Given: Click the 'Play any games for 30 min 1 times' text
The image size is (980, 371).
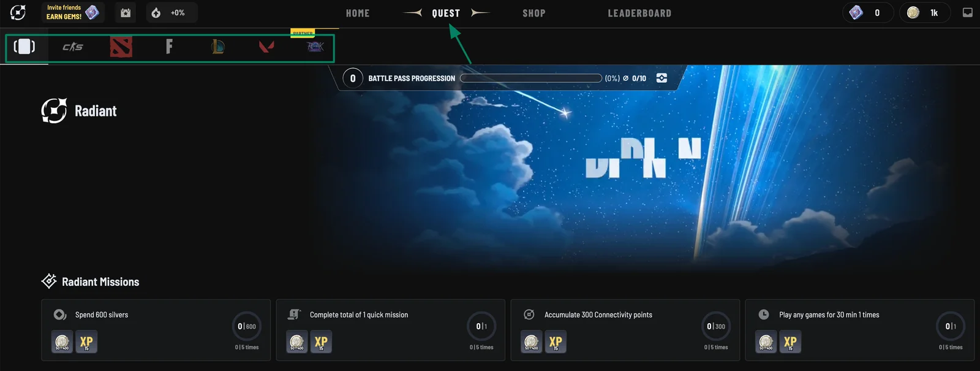Looking at the screenshot, I should (829, 315).
